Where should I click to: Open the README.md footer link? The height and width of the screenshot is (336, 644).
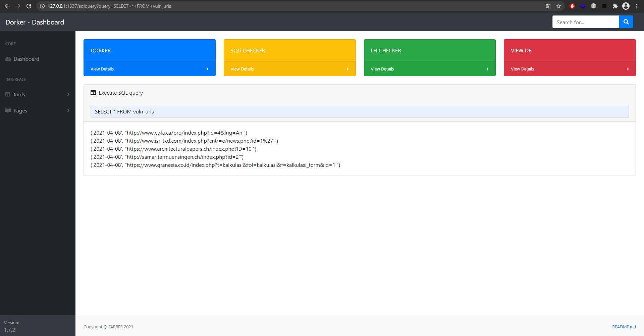coord(624,327)
